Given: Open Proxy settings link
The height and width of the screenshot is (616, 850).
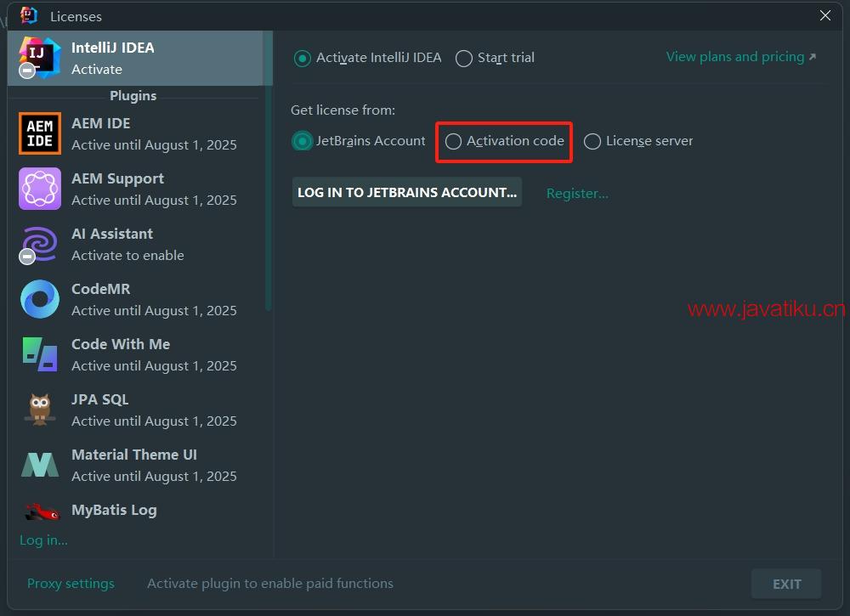Looking at the screenshot, I should [x=71, y=584].
